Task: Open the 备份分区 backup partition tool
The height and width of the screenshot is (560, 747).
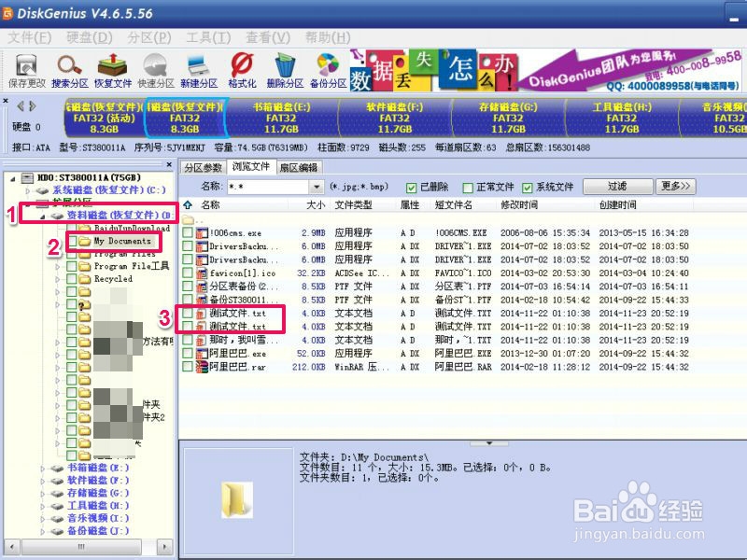Action: click(329, 65)
